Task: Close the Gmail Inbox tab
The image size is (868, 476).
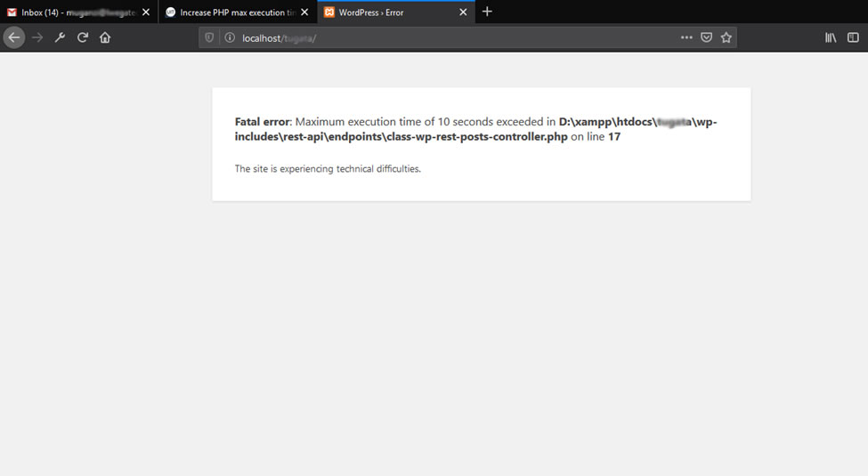Action: click(x=146, y=12)
